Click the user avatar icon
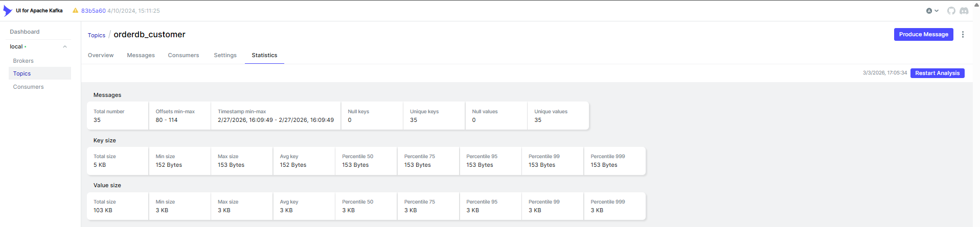 pos(929,11)
